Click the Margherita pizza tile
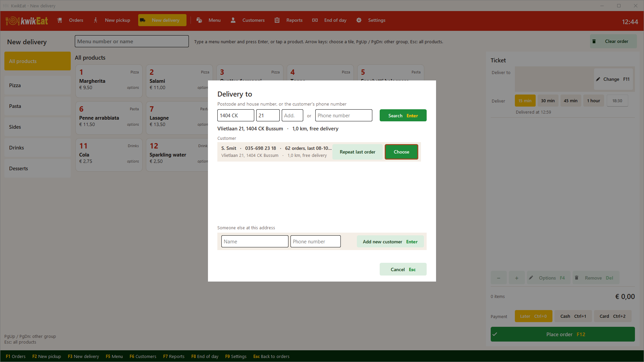The image size is (644, 362). pos(109,81)
